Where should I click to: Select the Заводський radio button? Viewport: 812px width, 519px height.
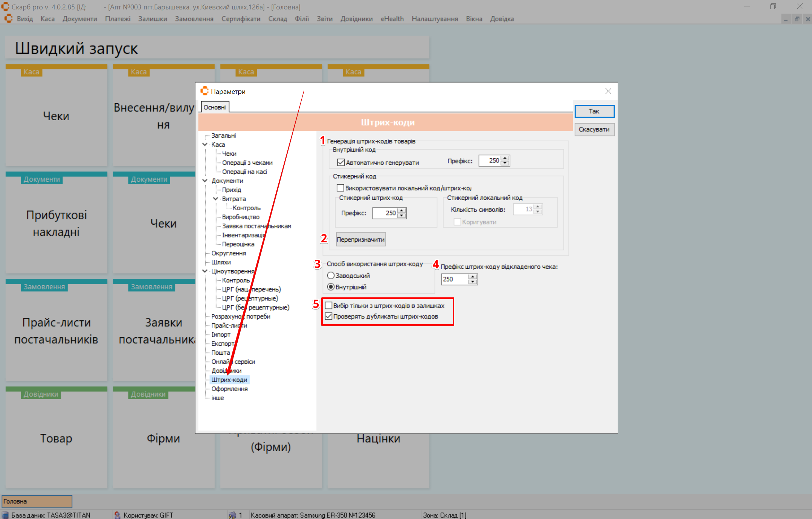click(331, 276)
